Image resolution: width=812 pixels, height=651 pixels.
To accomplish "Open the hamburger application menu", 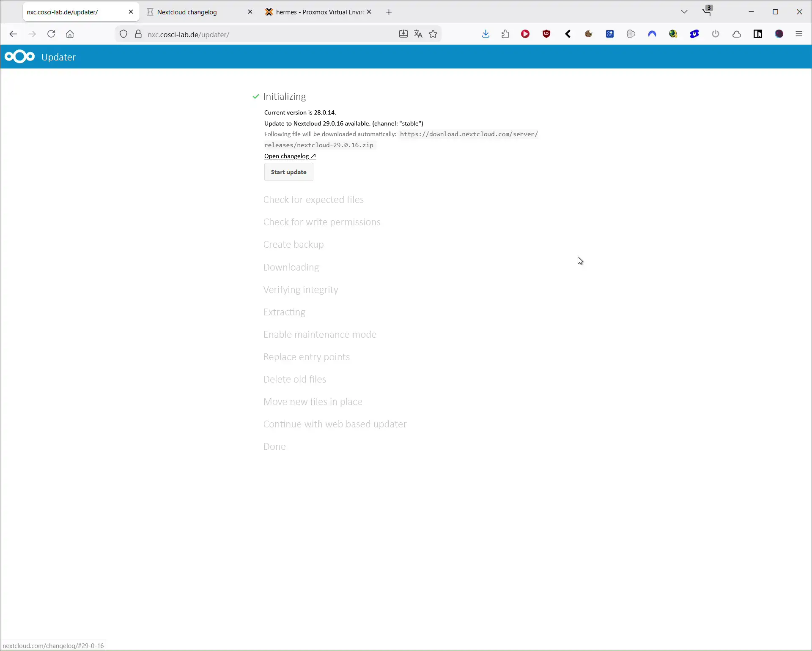I will [799, 34].
